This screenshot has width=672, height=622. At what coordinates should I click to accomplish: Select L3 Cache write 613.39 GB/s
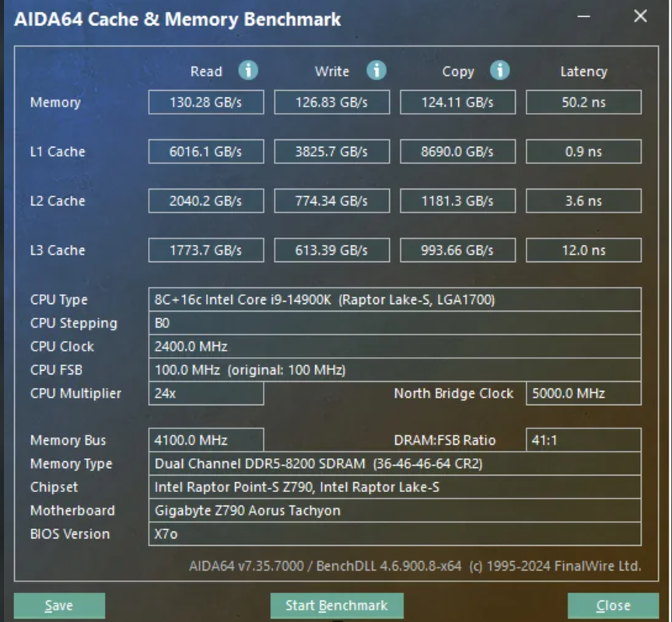pos(331,250)
